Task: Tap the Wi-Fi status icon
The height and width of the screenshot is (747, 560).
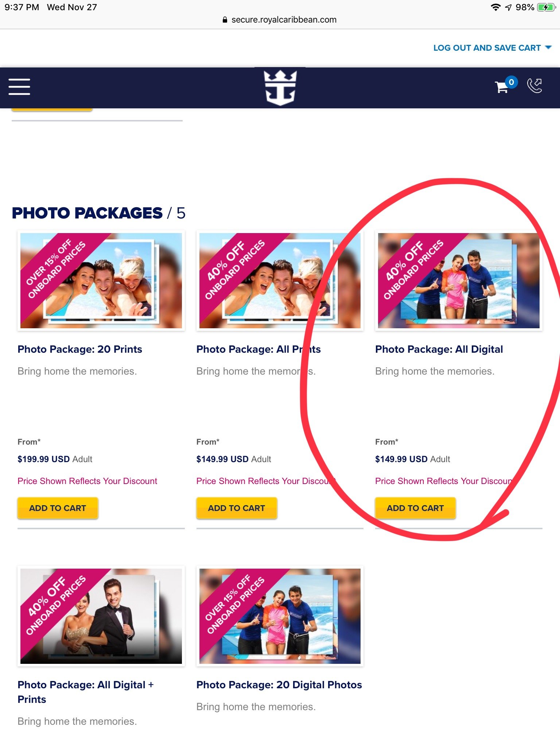Action: 495,7
